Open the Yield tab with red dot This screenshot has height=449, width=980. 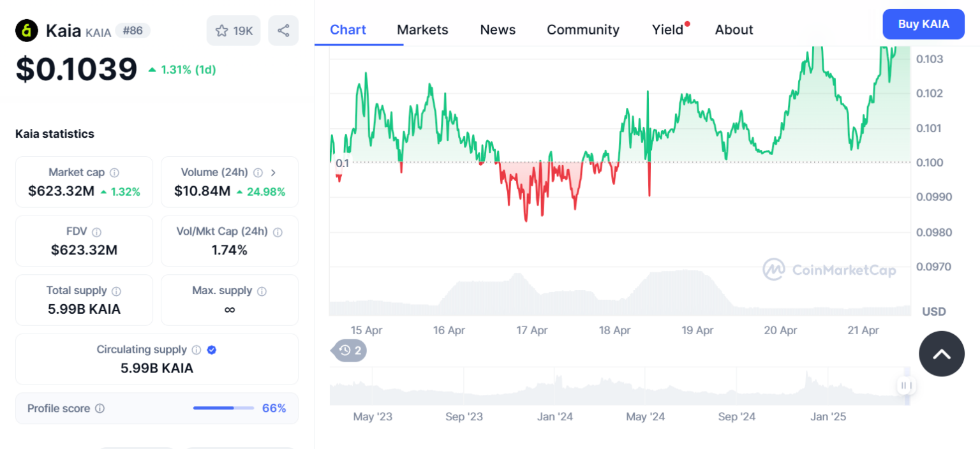(667, 29)
